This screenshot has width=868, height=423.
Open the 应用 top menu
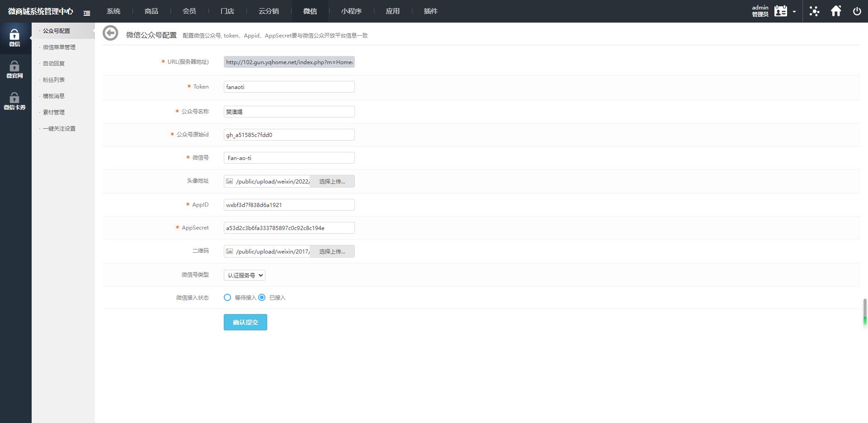coord(393,11)
